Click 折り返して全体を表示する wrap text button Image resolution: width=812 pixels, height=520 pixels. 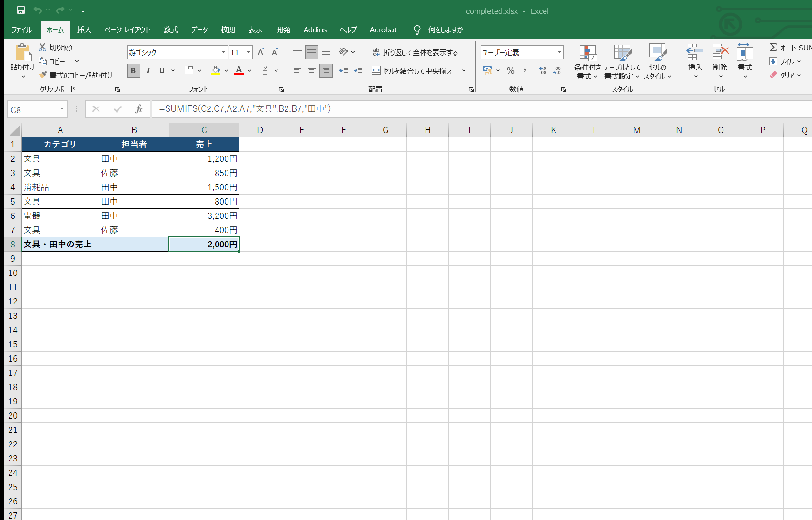pos(415,52)
